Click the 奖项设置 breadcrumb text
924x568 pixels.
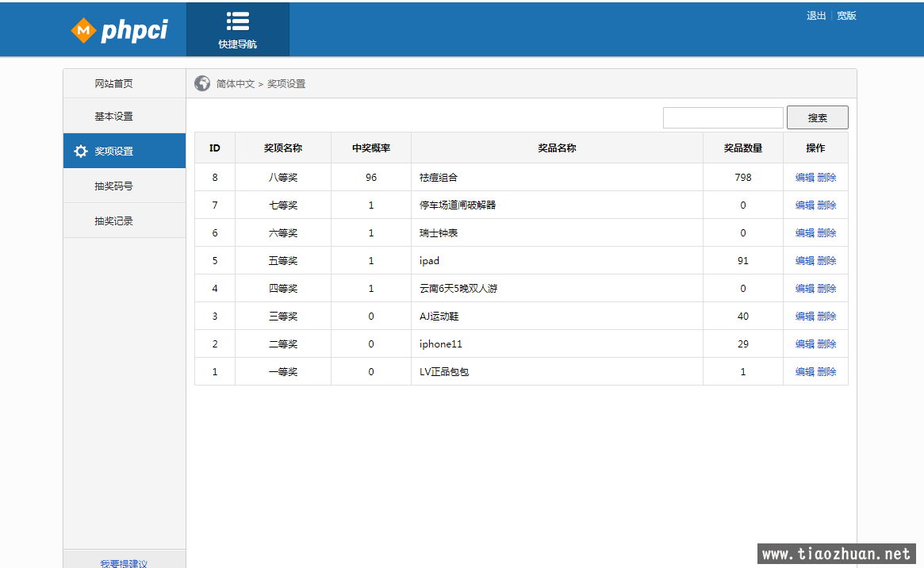[286, 83]
